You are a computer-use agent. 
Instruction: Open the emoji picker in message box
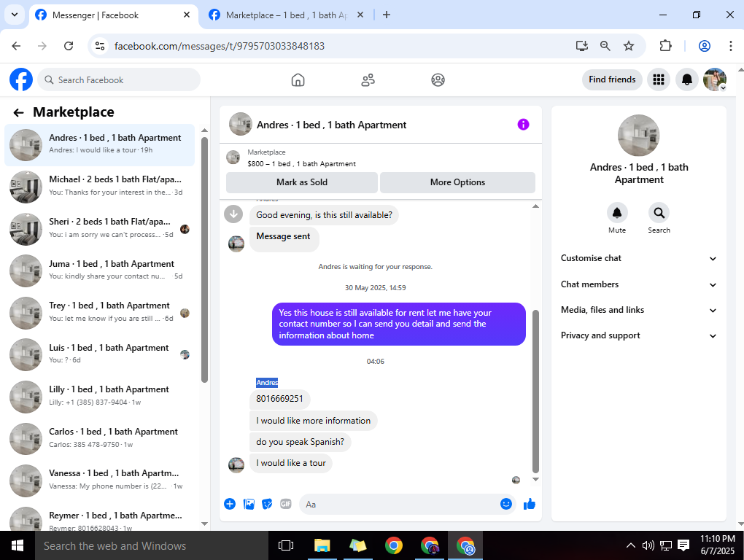(x=505, y=504)
